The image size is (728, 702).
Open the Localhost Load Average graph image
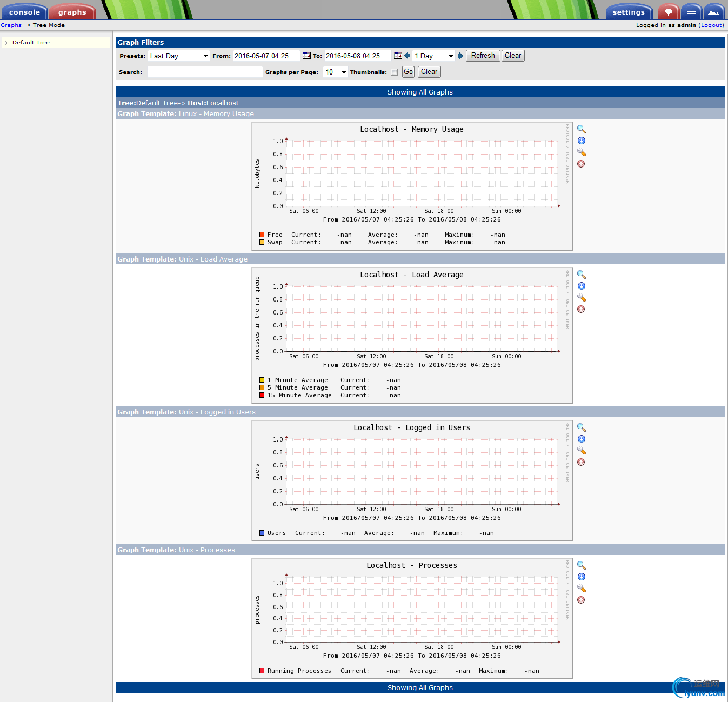tap(412, 336)
